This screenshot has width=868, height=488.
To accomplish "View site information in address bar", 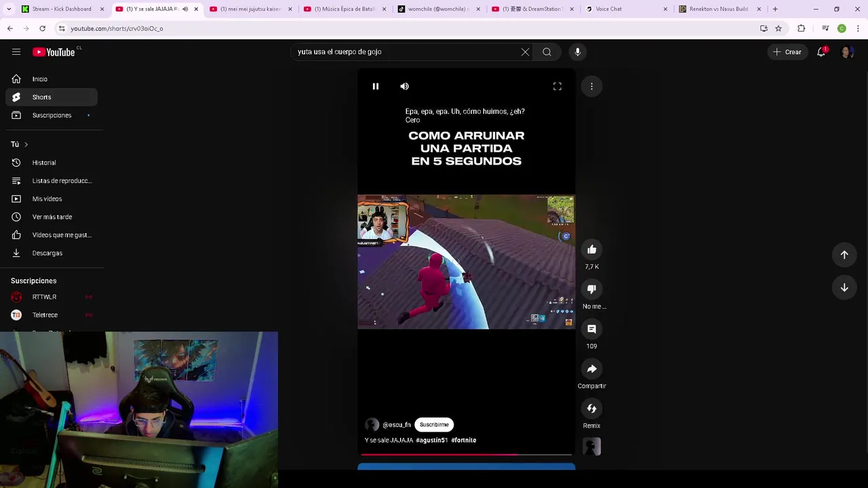I will 62,28.
